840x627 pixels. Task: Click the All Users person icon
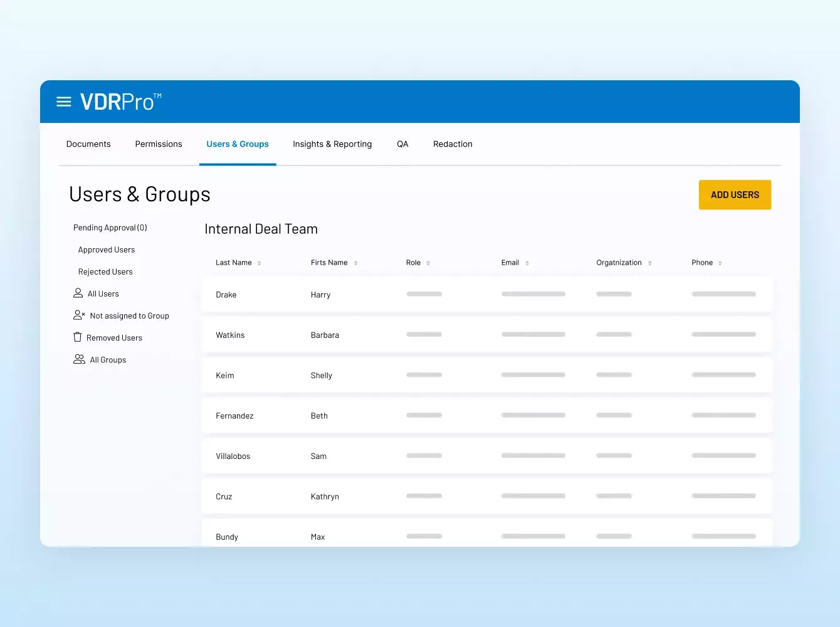click(78, 293)
